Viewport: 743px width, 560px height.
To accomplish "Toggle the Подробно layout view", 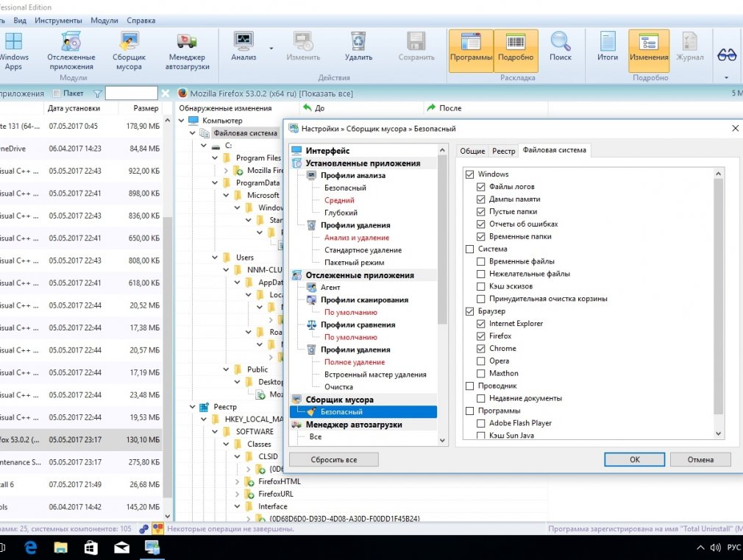I will [x=516, y=50].
